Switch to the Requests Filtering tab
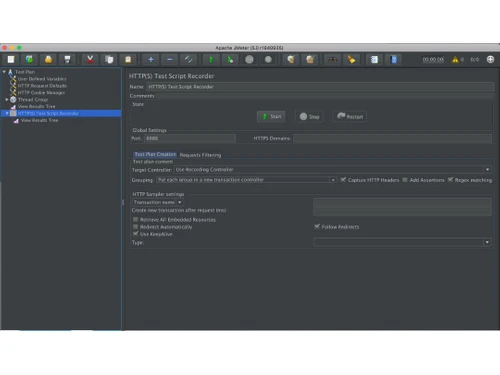500x375 pixels. 200,155
